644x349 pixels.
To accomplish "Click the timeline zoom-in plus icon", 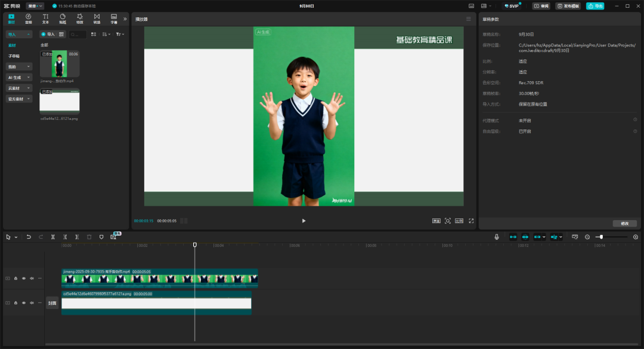I will pyautogui.click(x=636, y=237).
